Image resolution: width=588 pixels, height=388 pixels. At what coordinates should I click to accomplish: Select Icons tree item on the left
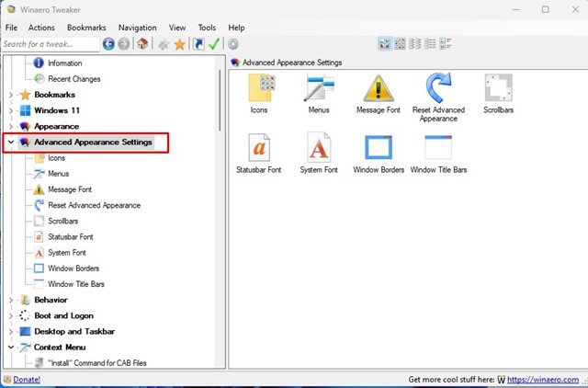56,158
